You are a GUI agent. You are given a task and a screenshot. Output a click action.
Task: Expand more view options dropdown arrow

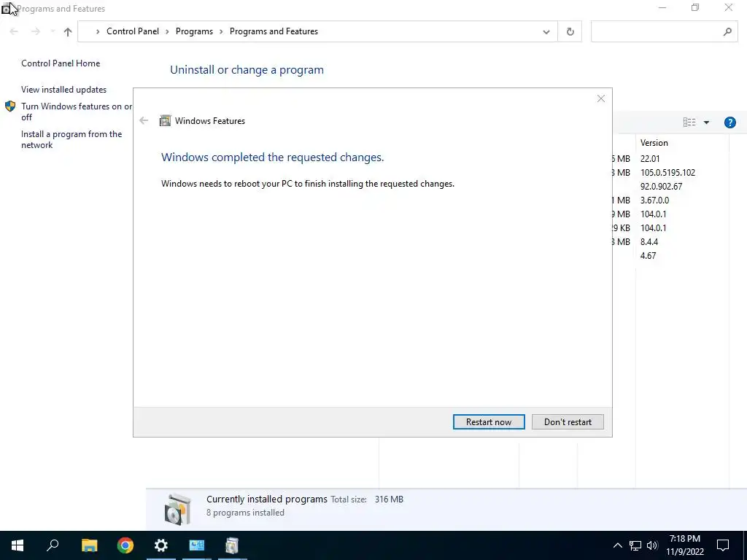706,122
